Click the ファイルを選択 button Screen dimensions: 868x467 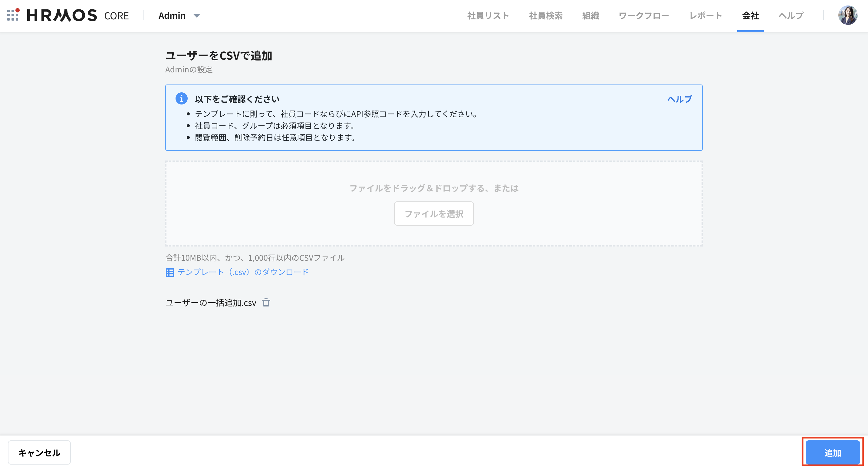(x=434, y=213)
